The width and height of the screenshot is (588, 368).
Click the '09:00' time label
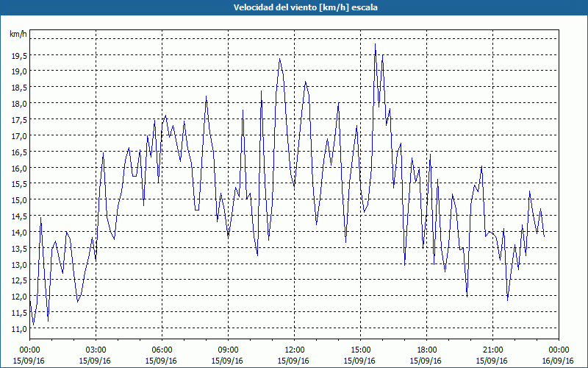(x=228, y=350)
